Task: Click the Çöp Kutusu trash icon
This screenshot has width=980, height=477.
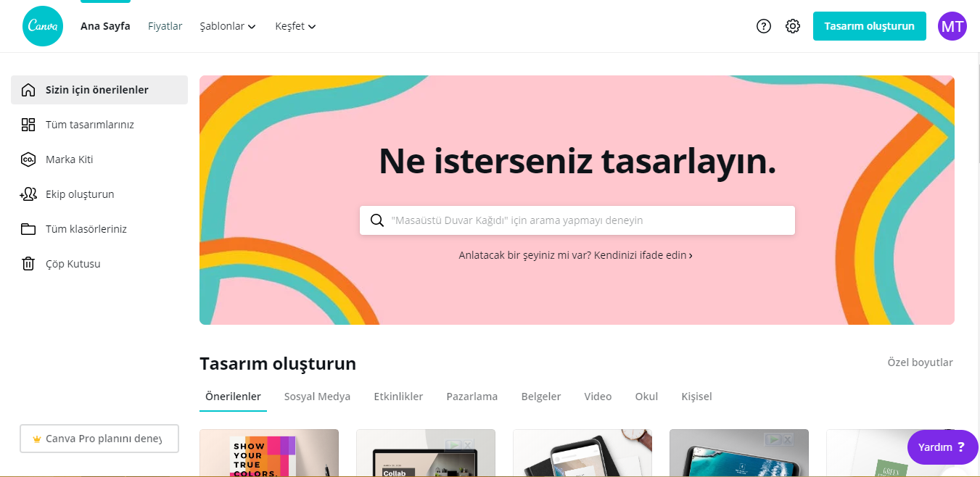Action: pyautogui.click(x=28, y=264)
